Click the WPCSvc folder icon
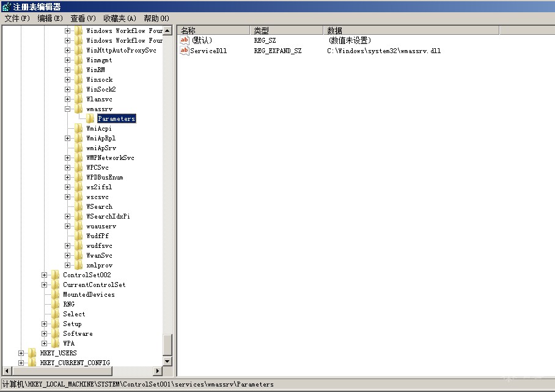This screenshot has width=555, height=392. (x=79, y=167)
